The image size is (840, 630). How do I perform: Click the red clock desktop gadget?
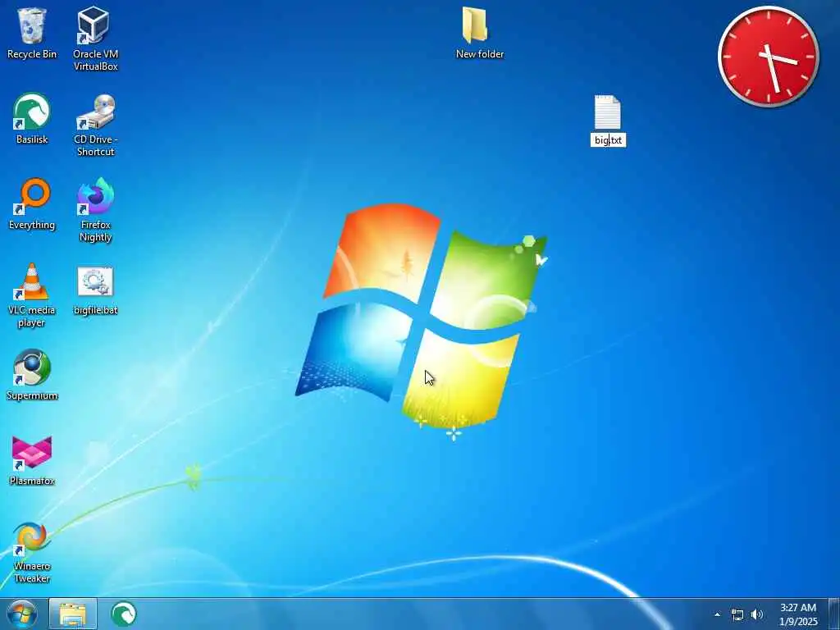point(768,57)
